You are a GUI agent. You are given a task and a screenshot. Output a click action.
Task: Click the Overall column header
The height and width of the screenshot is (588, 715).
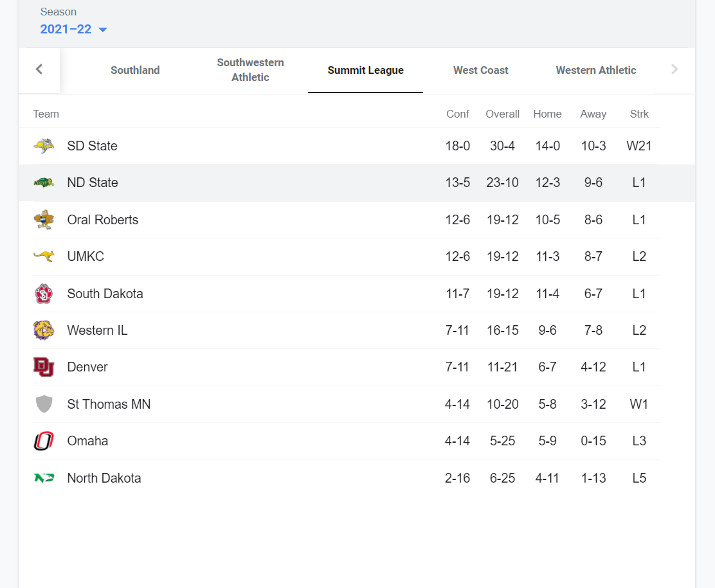point(503,114)
